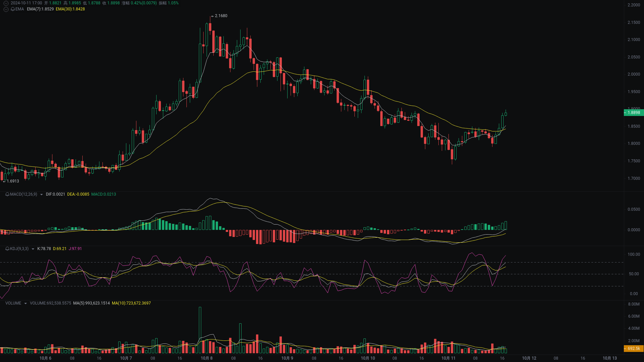
Task: Open the VOLUME indicator dropdown arrow
Action: pos(26,304)
